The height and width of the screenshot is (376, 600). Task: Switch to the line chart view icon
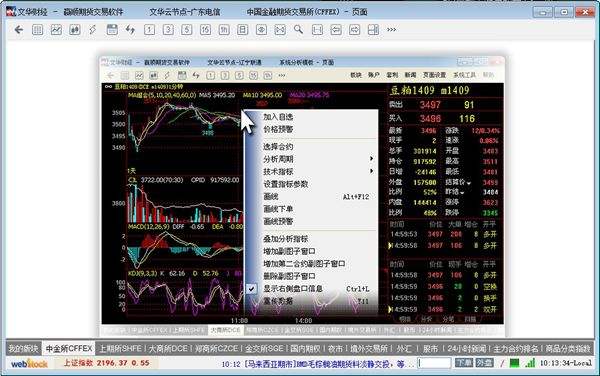[56, 29]
